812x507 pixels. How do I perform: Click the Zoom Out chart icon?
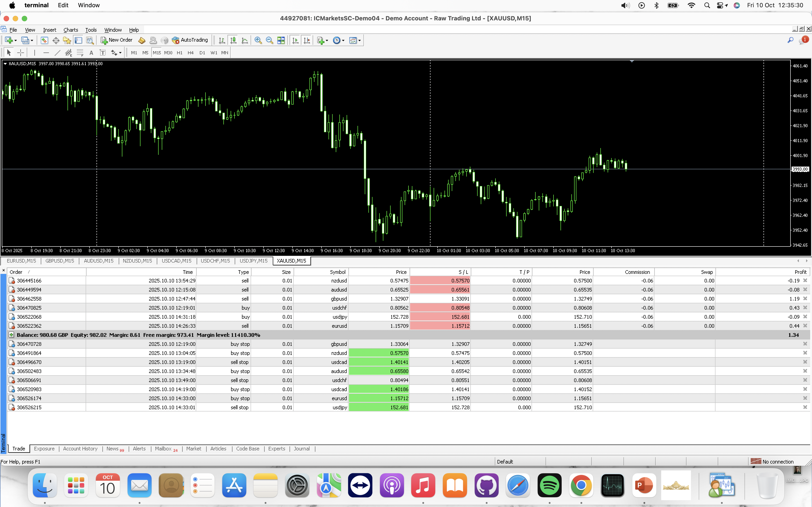[269, 40]
